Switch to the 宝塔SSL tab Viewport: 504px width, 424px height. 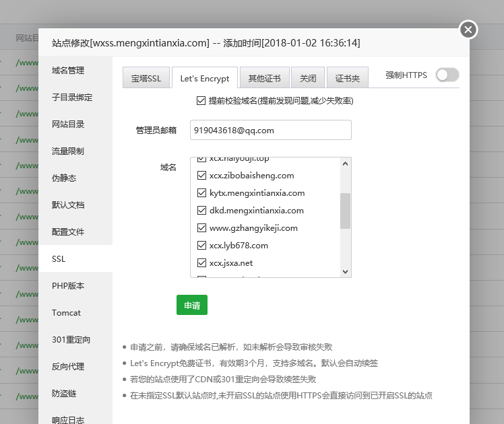click(x=146, y=78)
